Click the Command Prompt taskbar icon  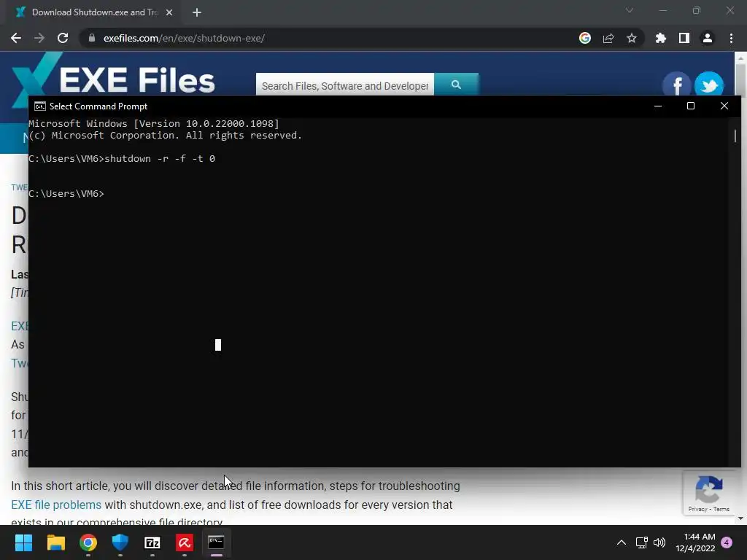pyautogui.click(x=216, y=542)
